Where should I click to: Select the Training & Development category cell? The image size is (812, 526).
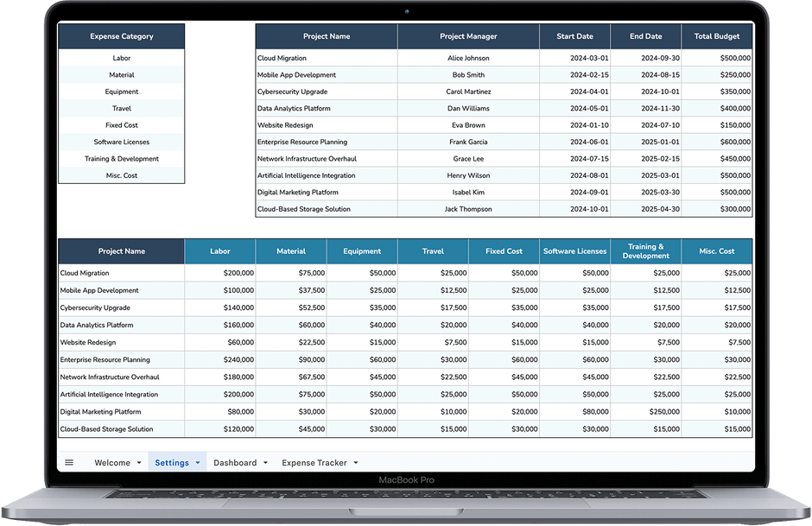tap(122, 158)
